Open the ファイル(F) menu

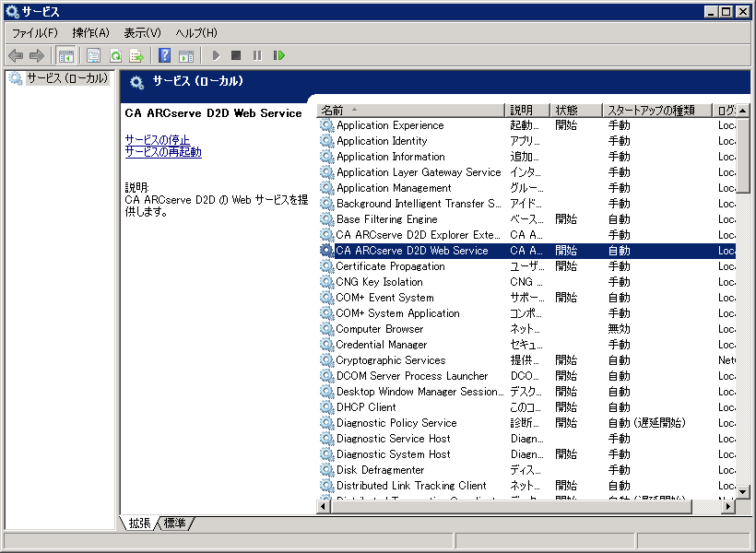[35, 33]
